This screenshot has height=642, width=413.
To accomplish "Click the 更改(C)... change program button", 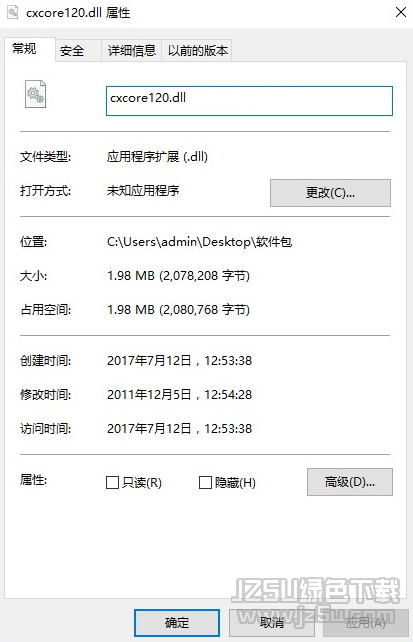I will [330, 193].
